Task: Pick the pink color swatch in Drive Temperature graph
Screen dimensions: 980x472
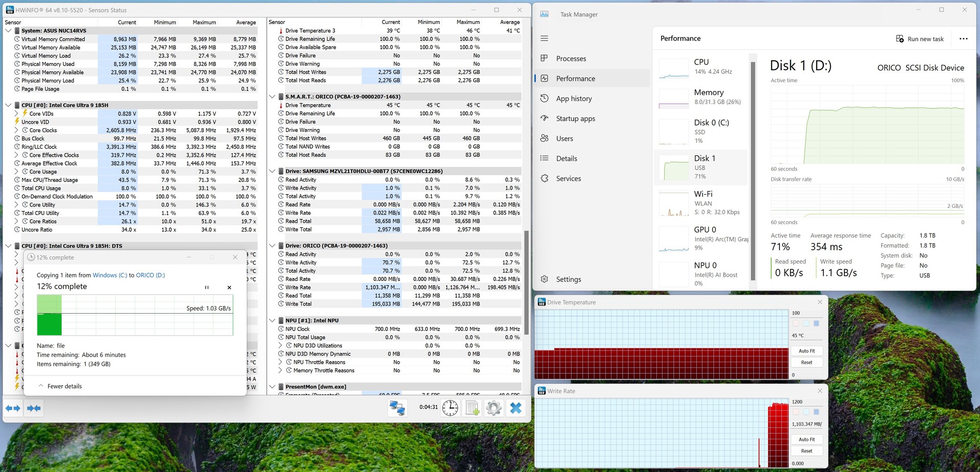Action: pos(796,323)
